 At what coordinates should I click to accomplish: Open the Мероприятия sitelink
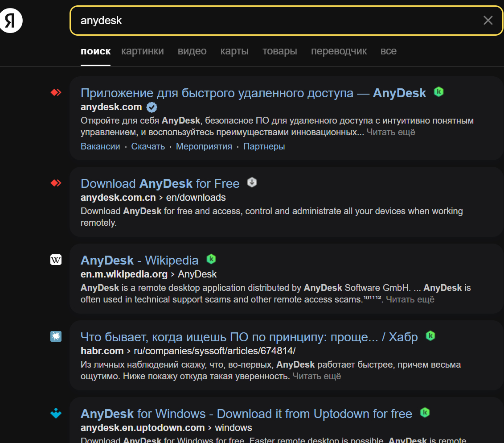(204, 146)
